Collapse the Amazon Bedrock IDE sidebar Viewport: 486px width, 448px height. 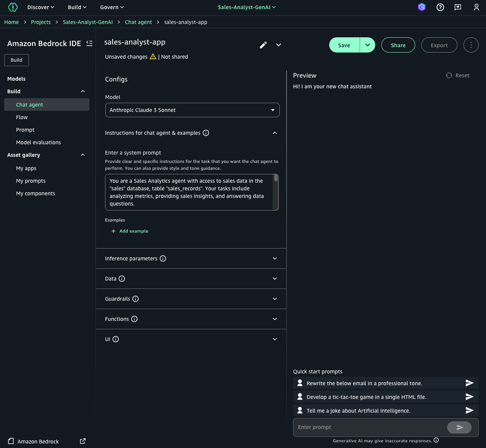point(89,43)
